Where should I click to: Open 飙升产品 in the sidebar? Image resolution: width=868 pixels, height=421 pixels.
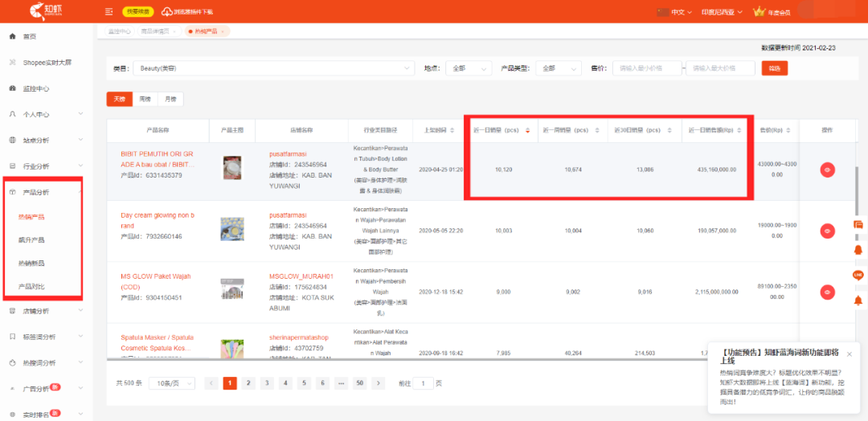click(31, 240)
